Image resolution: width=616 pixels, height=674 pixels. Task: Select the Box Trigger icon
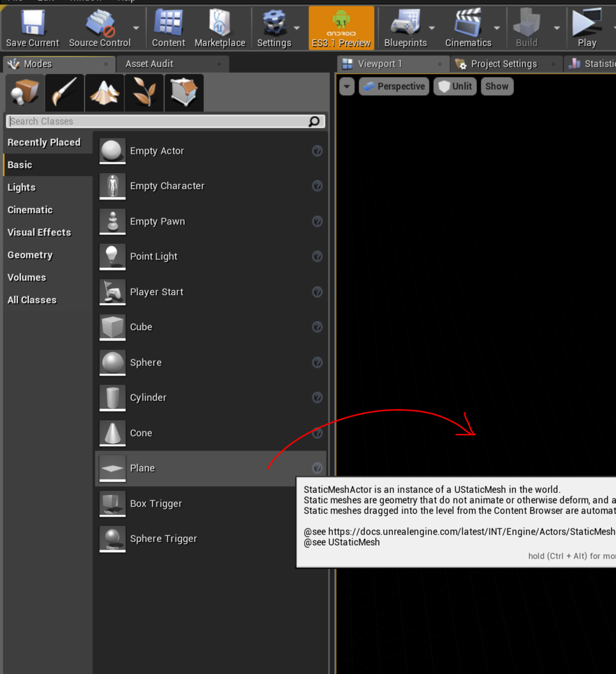coord(113,503)
